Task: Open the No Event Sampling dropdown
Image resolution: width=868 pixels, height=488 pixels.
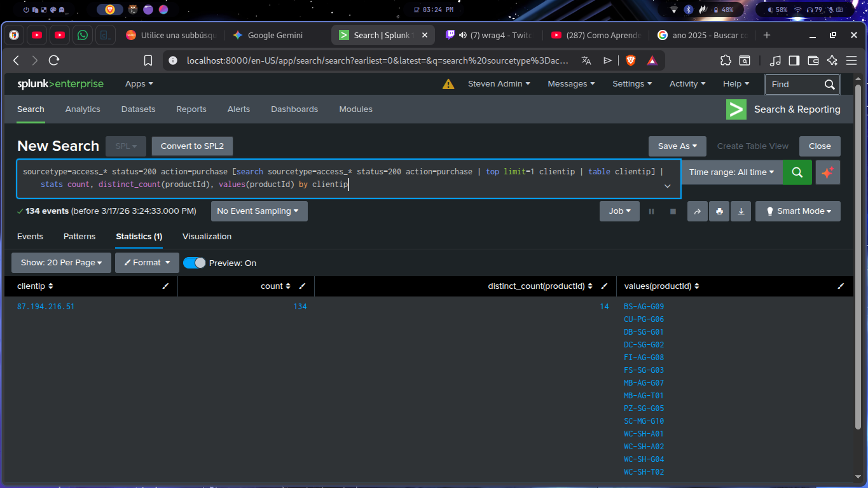Action: click(x=259, y=211)
